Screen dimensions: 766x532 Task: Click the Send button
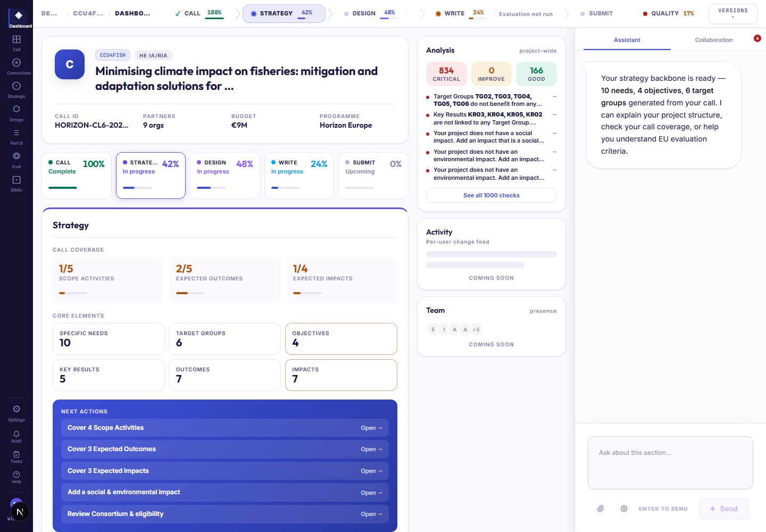click(x=723, y=509)
